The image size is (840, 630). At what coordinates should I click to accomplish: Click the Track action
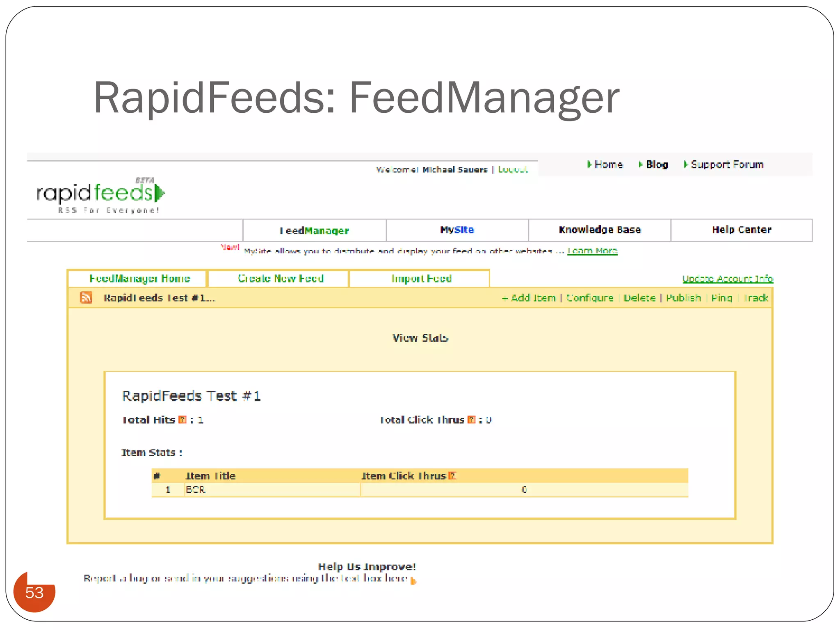coord(756,298)
